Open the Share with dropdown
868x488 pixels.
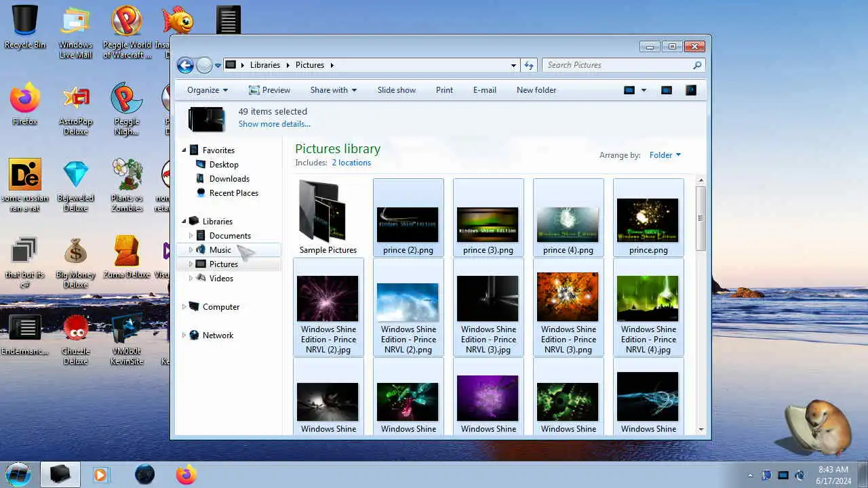[334, 90]
